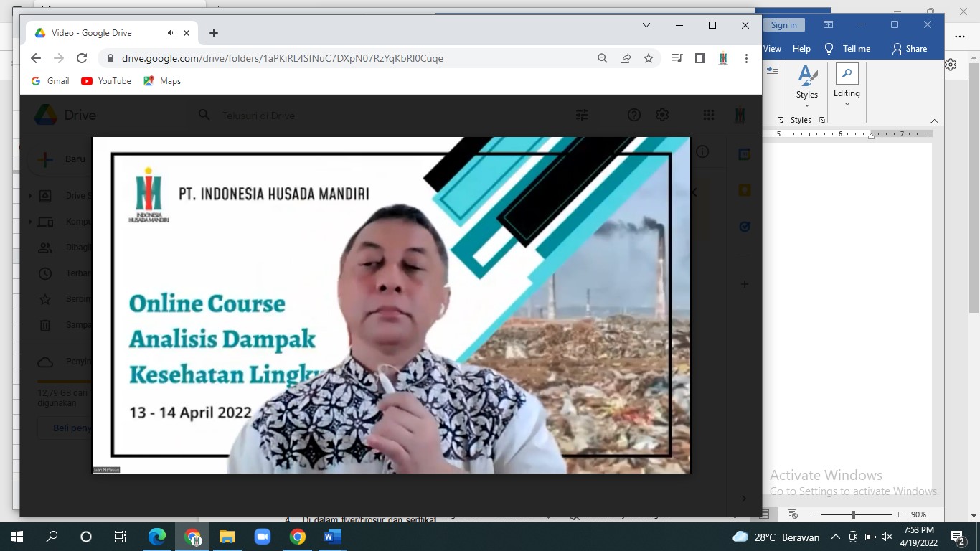This screenshot has width=980, height=551.
Task: Open the Gmail bookmark
Action: pos(50,81)
